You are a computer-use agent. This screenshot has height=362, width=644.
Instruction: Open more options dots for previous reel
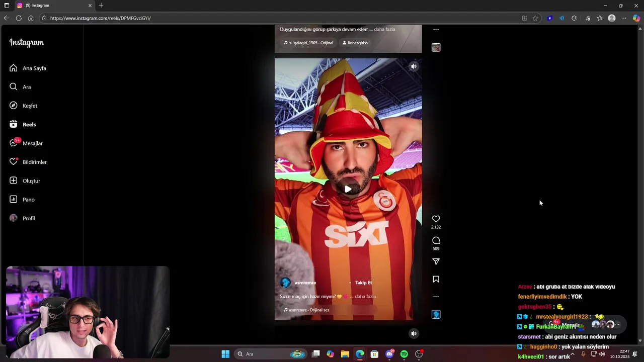point(436,30)
